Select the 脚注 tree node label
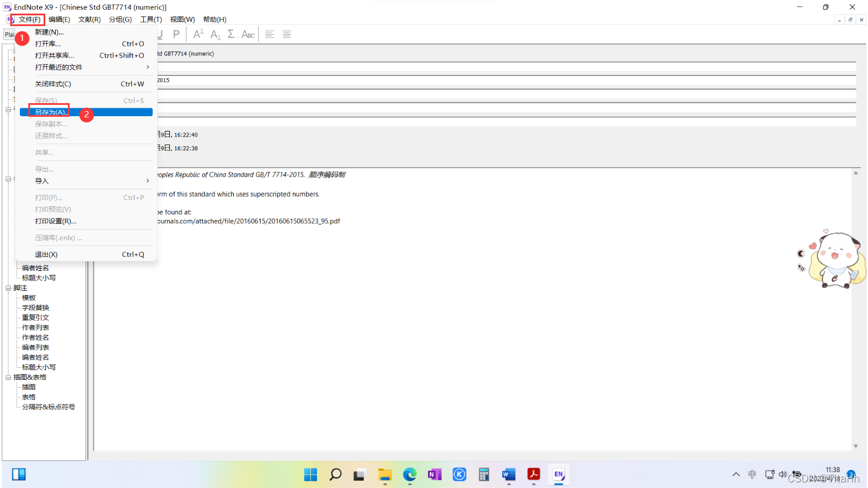 pos(20,288)
